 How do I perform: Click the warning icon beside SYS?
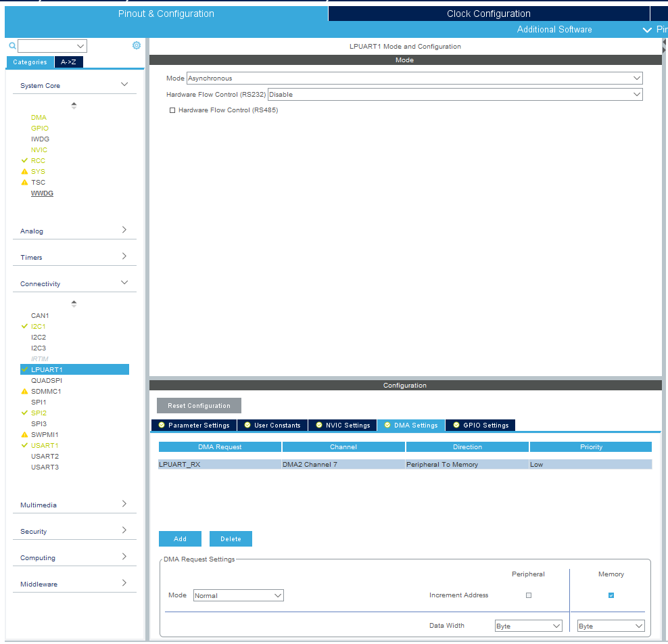click(24, 171)
